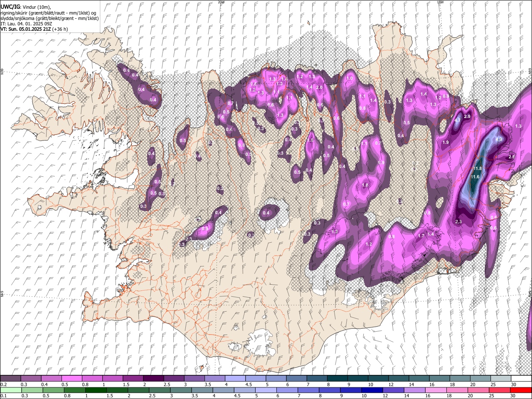Click the 20W longitude label
The width and height of the screenshot is (532, 399).
tap(221, 2)
